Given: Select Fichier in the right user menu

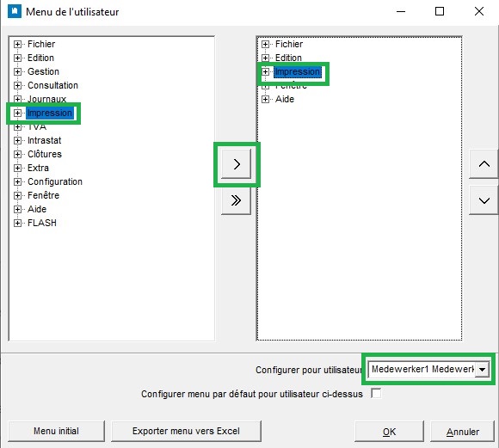Looking at the screenshot, I should pyautogui.click(x=289, y=44).
